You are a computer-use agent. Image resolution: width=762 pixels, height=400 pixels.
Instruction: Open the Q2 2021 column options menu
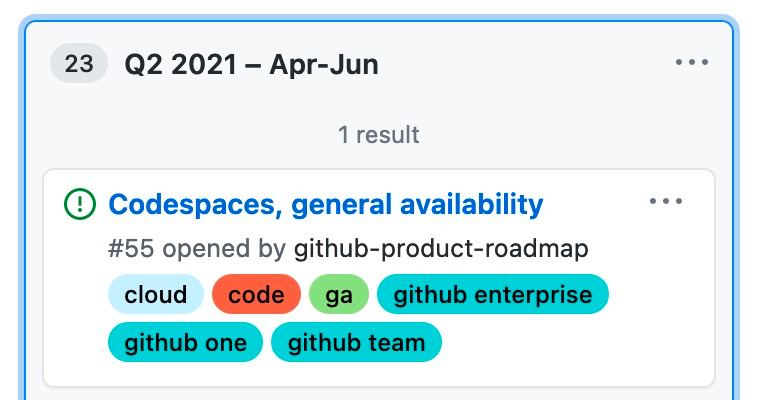click(692, 62)
